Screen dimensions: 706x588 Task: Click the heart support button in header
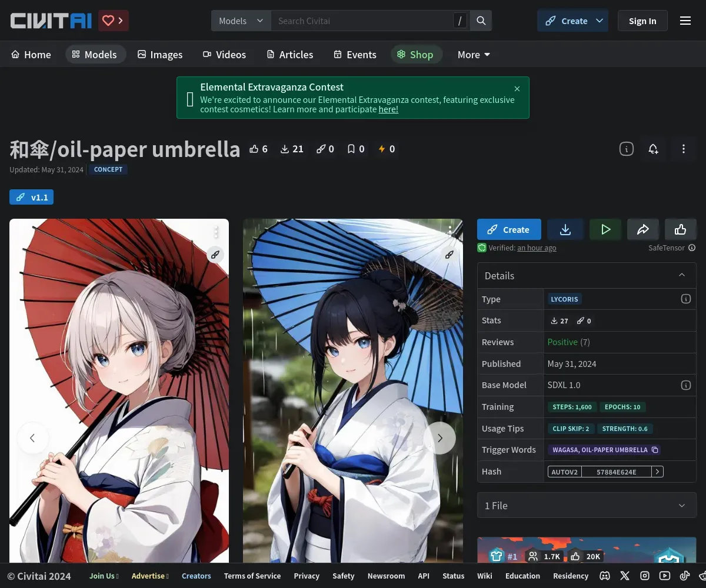[114, 21]
